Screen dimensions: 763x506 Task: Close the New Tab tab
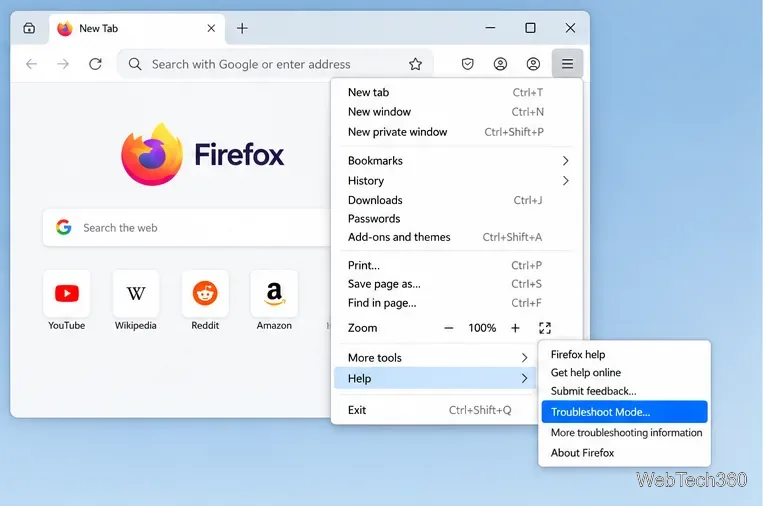(x=211, y=28)
